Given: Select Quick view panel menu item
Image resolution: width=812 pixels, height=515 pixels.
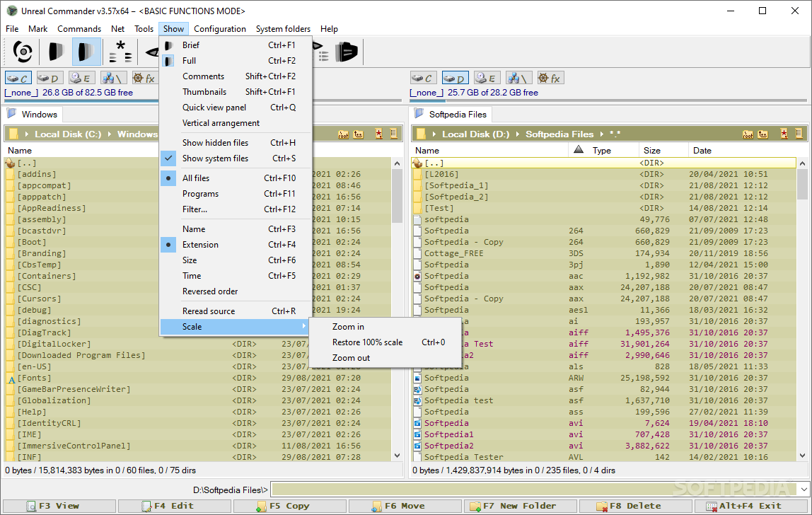Looking at the screenshot, I should click(236, 108).
